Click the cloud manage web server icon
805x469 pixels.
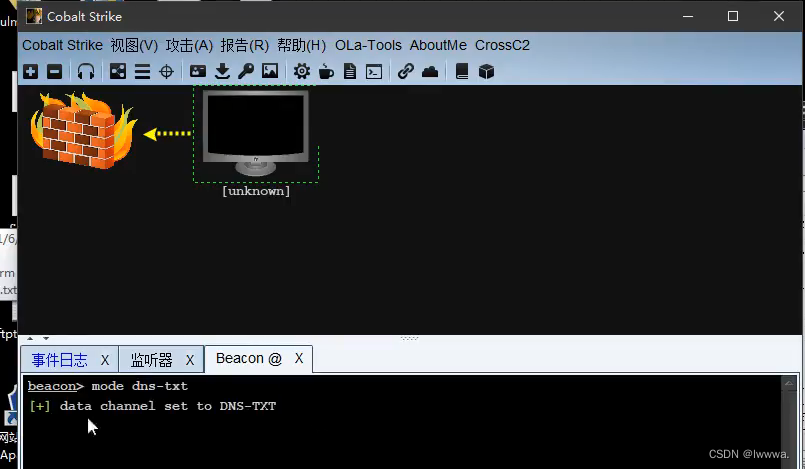click(430, 72)
